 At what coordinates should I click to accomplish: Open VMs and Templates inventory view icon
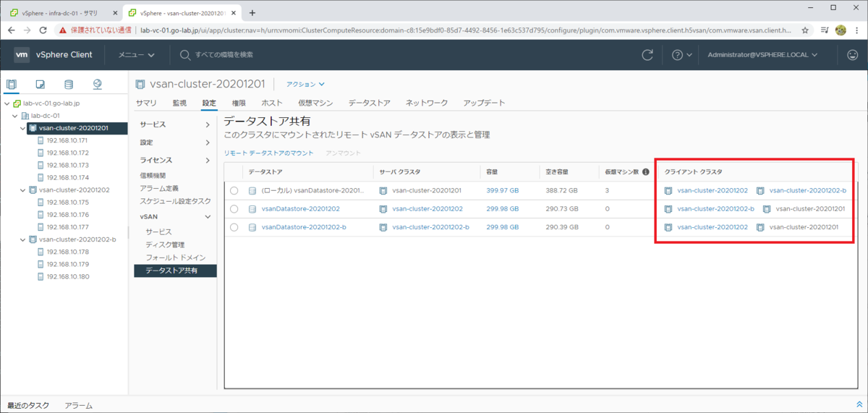click(40, 84)
